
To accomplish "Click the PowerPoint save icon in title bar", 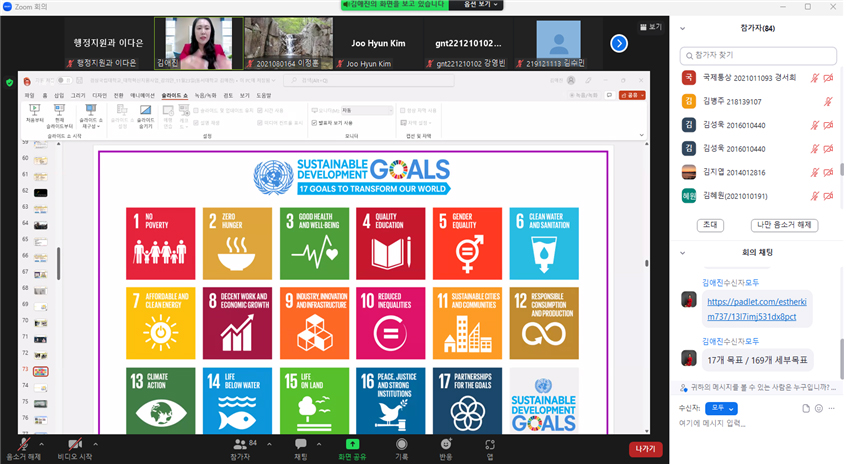I will [79, 80].
